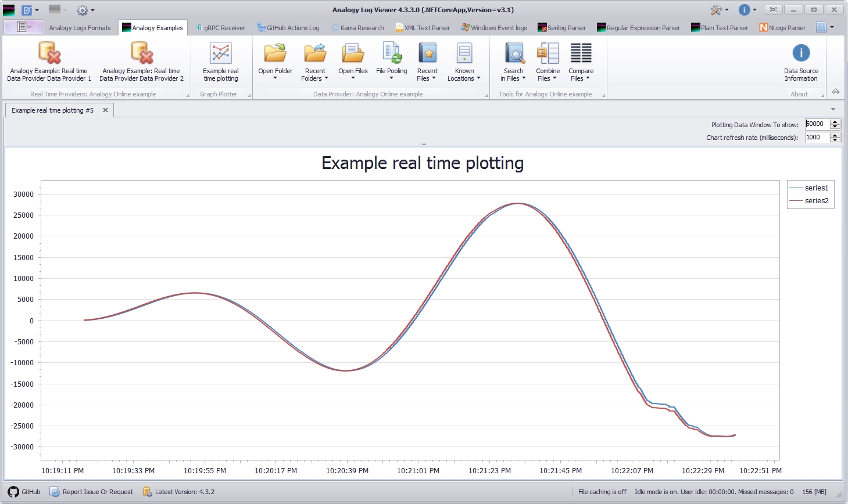The width and height of the screenshot is (848, 504).
Task: Start Analogy Example Real time Data Provider 1
Action: click(x=48, y=61)
